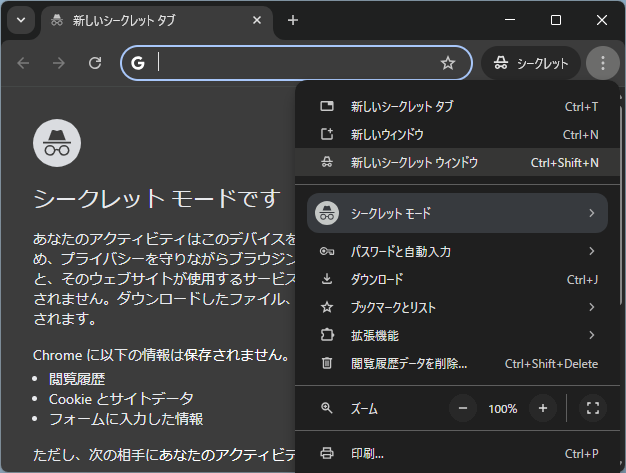Reload the page with refresh icon
626x473 pixels.
[x=95, y=63]
